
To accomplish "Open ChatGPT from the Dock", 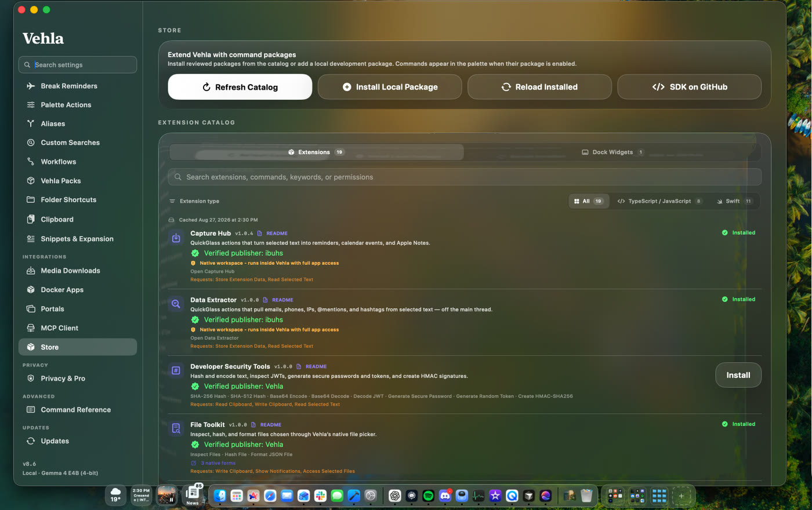I will pos(394,496).
